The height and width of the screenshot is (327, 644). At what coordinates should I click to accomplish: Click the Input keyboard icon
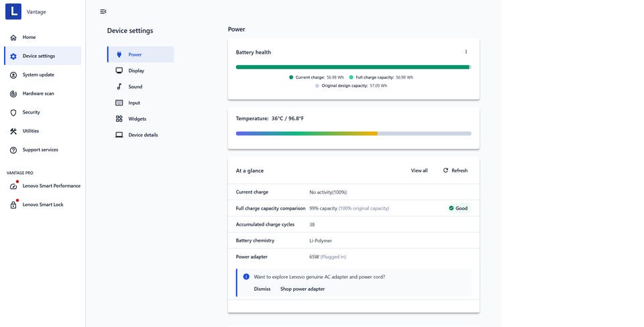point(119,103)
